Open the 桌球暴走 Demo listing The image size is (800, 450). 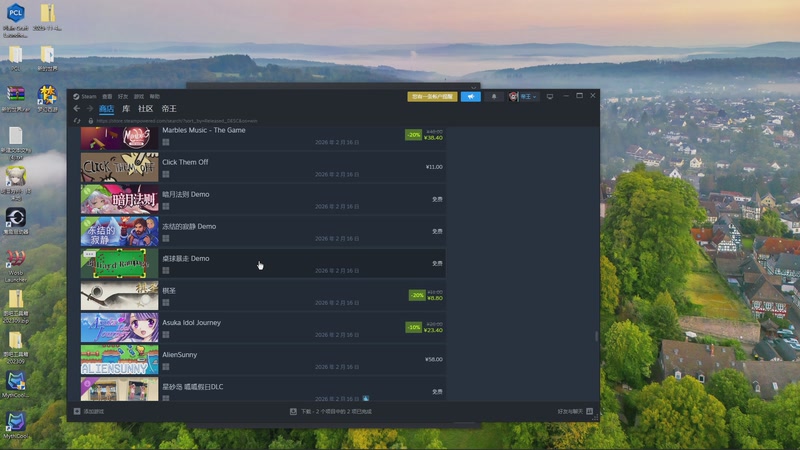[263, 264]
